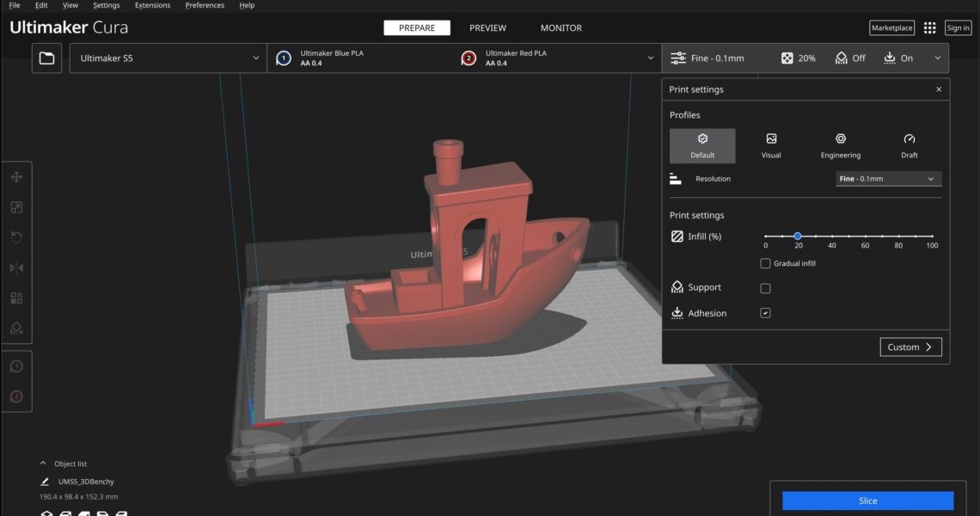This screenshot has width=980, height=516.
Task: Uncheck the Adhesion checkbox
Action: pyautogui.click(x=766, y=313)
